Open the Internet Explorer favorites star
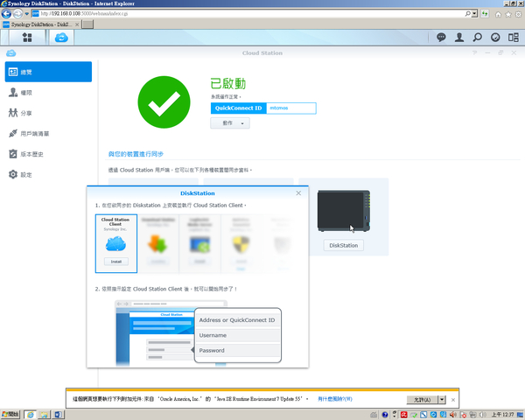This screenshot has width=525, height=420. tap(508, 14)
